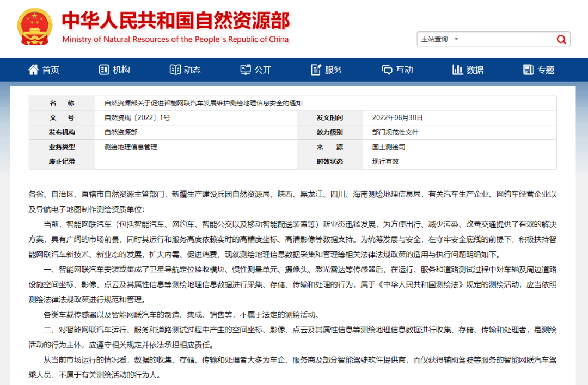Select the 数据 menu label
Image resolution: width=588 pixels, height=385 pixels.
(x=475, y=70)
